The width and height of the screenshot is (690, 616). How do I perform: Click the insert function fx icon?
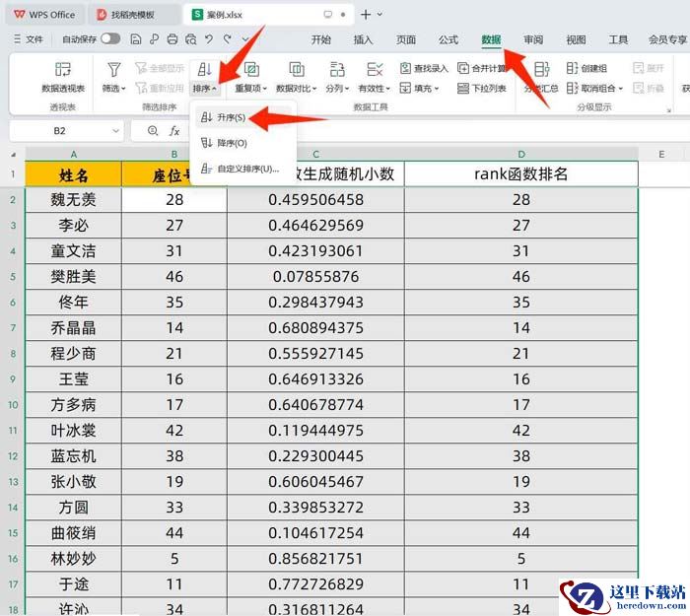174,131
